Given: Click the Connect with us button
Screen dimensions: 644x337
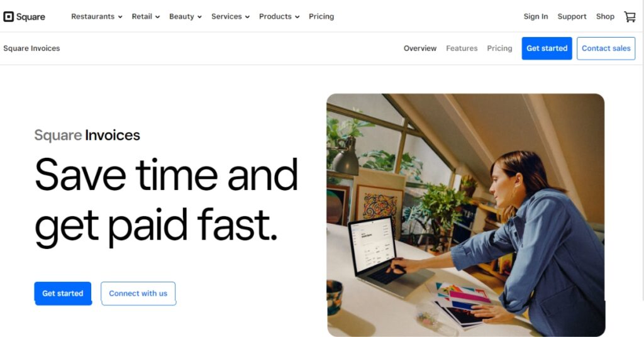Looking at the screenshot, I should pos(138,294).
